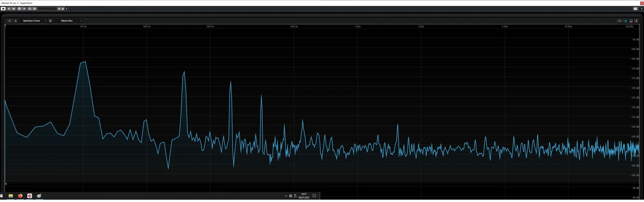Copy A settings to B
This screenshot has width=644, height=202.
[x=24, y=8]
